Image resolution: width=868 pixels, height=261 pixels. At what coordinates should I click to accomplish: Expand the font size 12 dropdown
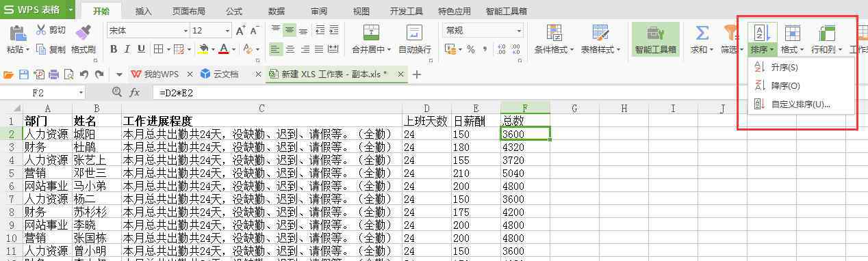[227, 31]
